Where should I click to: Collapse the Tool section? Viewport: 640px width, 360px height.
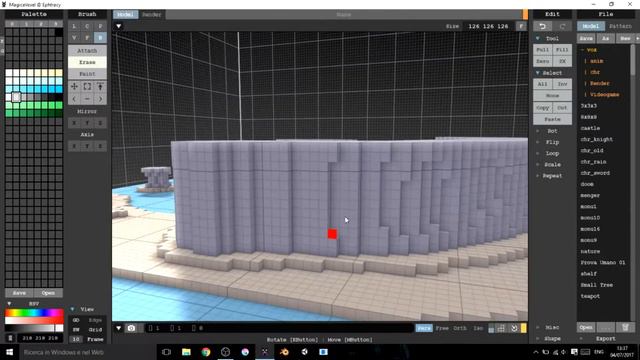point(538,38)
